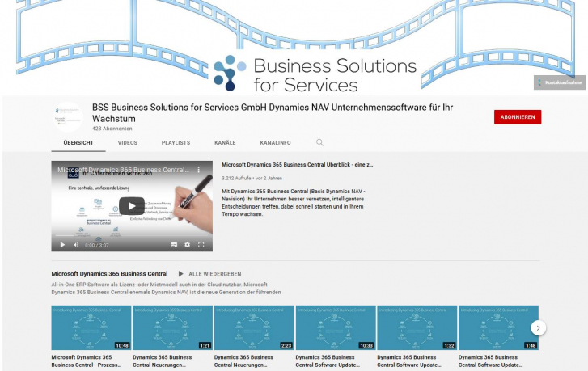The height and width of the screenshot is (371, 588).
Task: Mute the featured video with volume icon
Action: (x=76, y=245)
